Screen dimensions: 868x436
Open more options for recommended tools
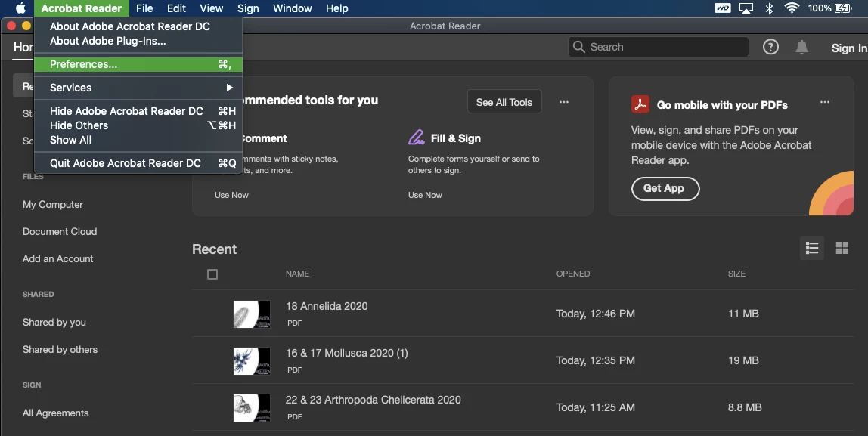click(x=563, y=102)
